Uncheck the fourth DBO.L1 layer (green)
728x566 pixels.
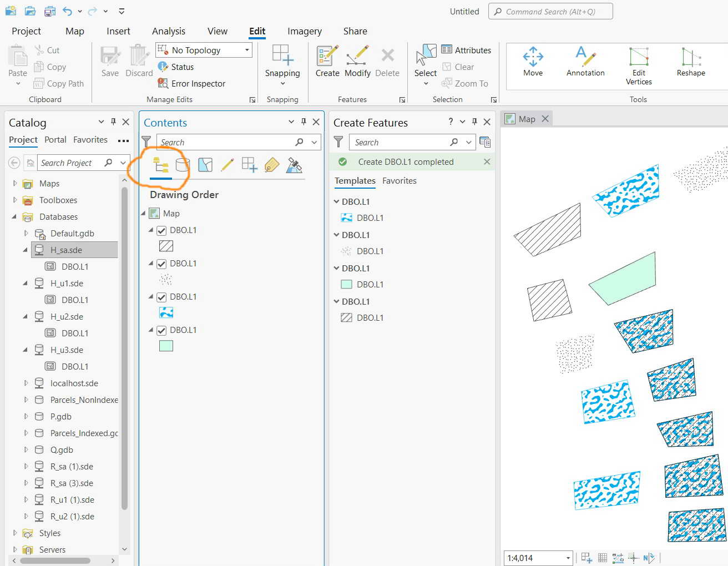[161, 330]
